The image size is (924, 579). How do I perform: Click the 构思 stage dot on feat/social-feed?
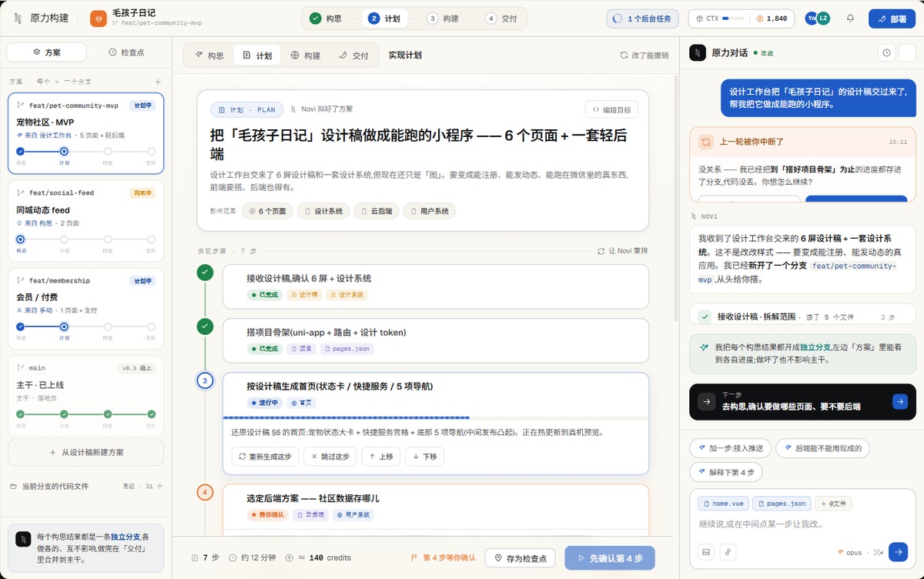coord(21,239)
